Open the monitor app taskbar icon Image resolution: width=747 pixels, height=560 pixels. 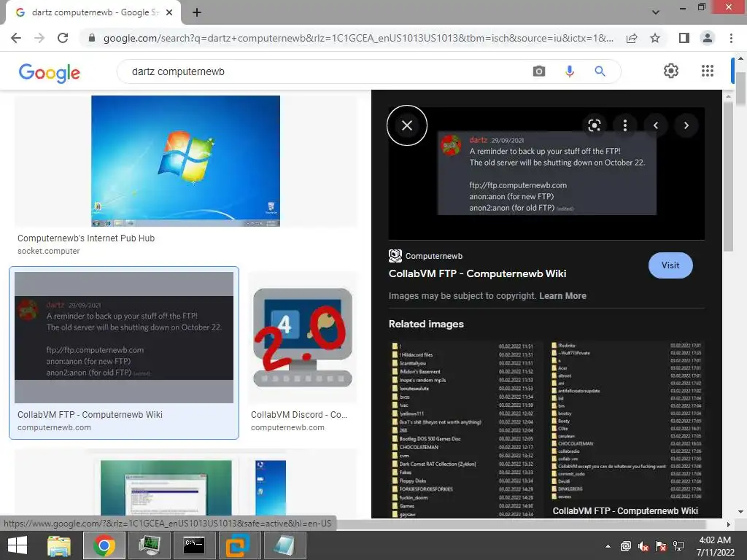[x=149, y=545]
